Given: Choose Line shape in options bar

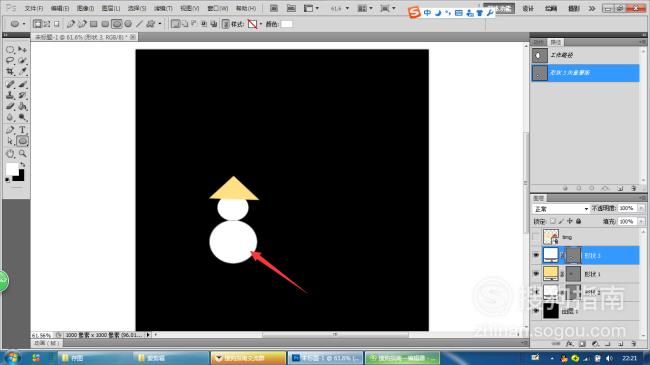Looking at the screenshot, I should (139, 24).
